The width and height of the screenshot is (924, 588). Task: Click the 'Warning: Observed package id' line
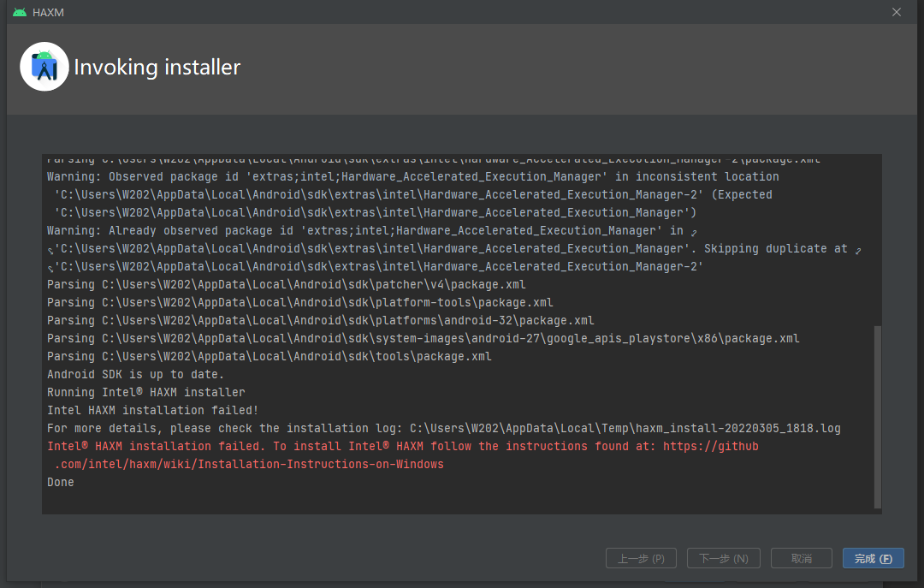point(413,177)
